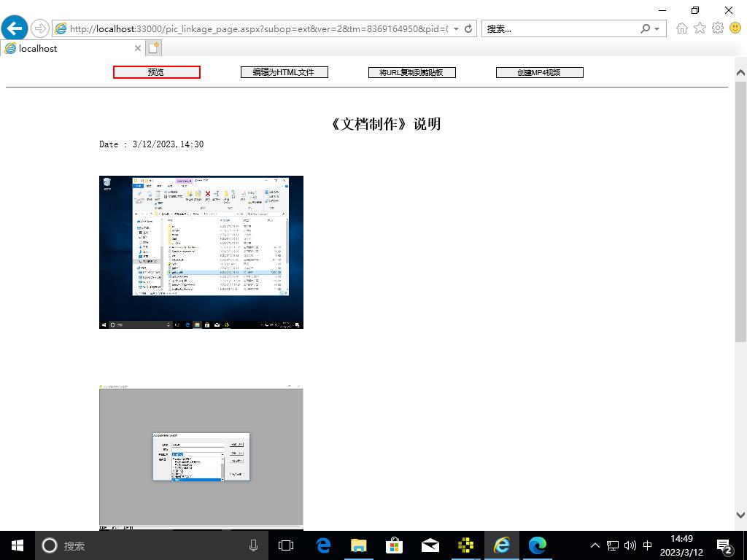Click the 创建MP4视频 button
The image size is (747, 560).
[x=539, y=72]
